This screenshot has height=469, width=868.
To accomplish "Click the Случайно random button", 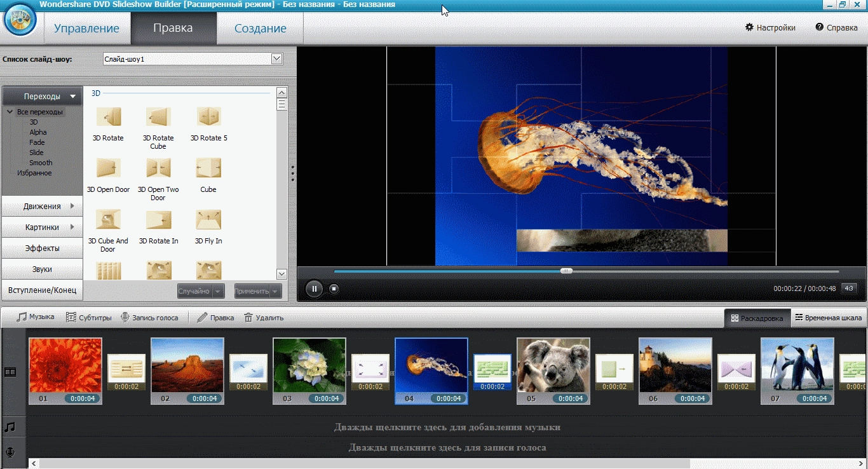I will pyautogui.click(x=194, y=291).
